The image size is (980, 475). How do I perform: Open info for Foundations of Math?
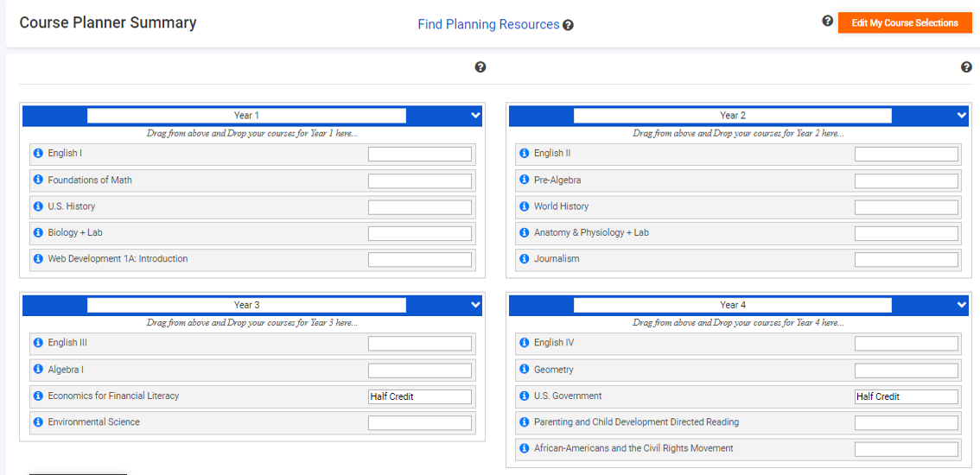[38, 180]
